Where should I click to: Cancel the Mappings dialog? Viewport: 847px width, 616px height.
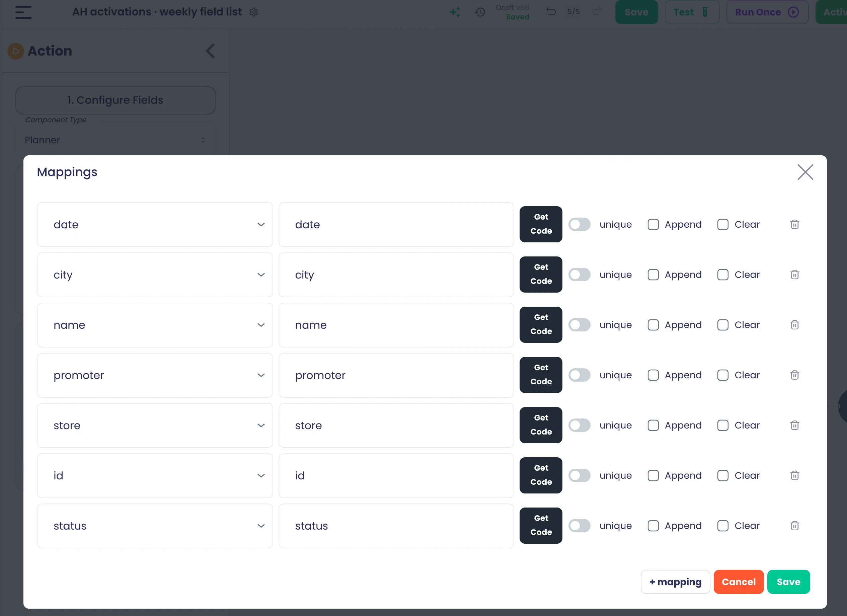tap(738, 582)
